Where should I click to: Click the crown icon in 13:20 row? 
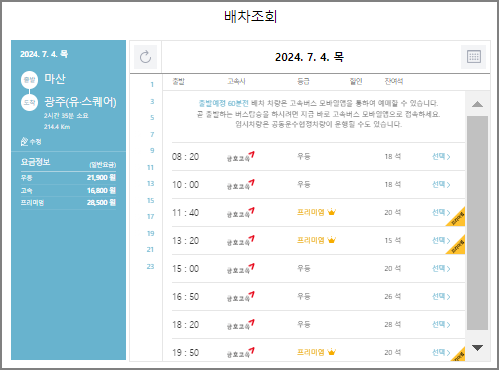coord(332,240)
